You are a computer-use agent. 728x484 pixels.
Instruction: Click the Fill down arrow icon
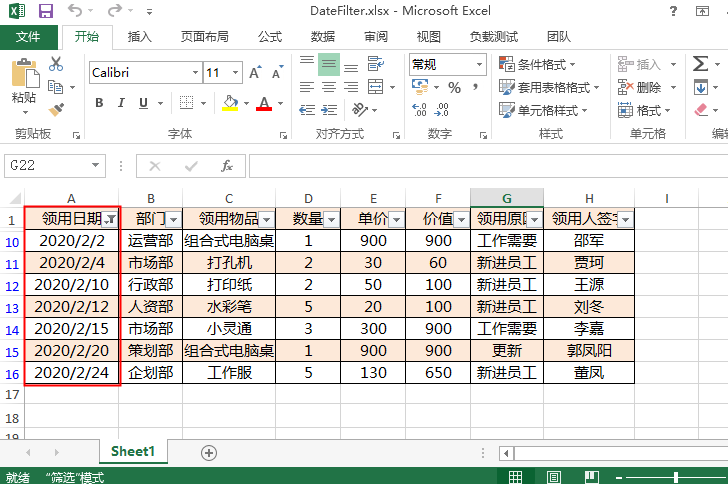coord(701,87)
